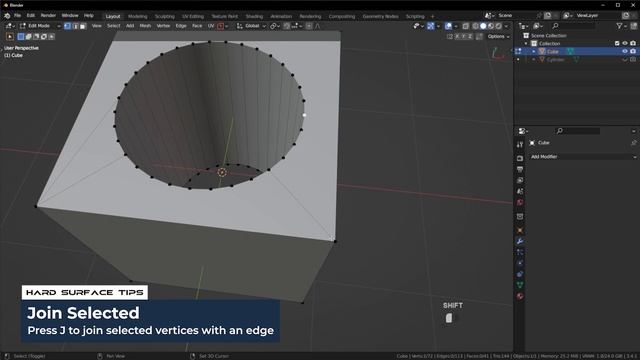Add a new workspace with plus
640x360 pixels.
point(433,16)
